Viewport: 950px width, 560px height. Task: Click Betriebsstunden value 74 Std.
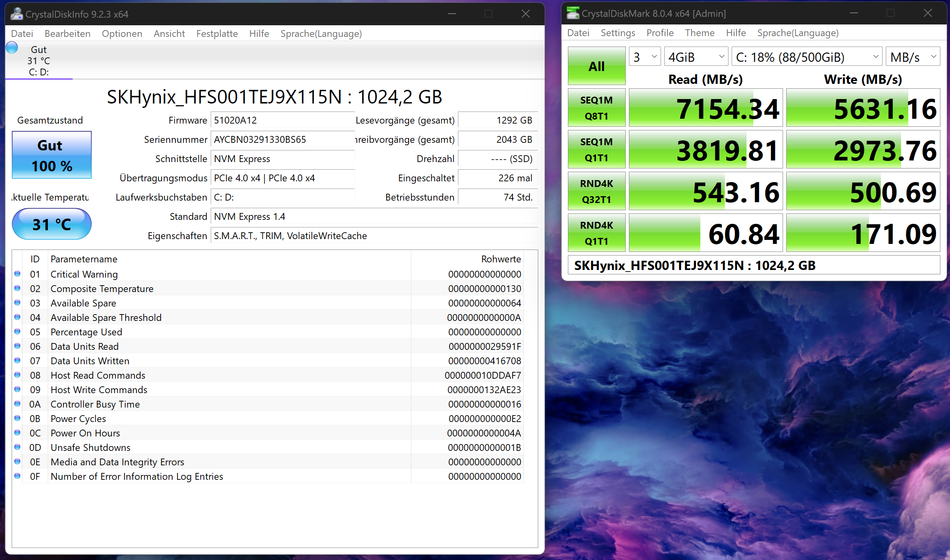pos(498,197)
